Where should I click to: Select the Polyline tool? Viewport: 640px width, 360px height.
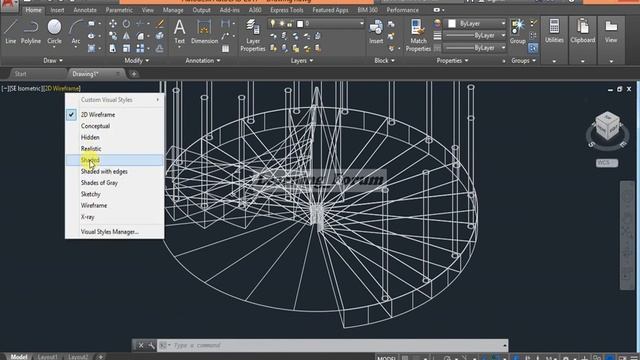[31, 31]
